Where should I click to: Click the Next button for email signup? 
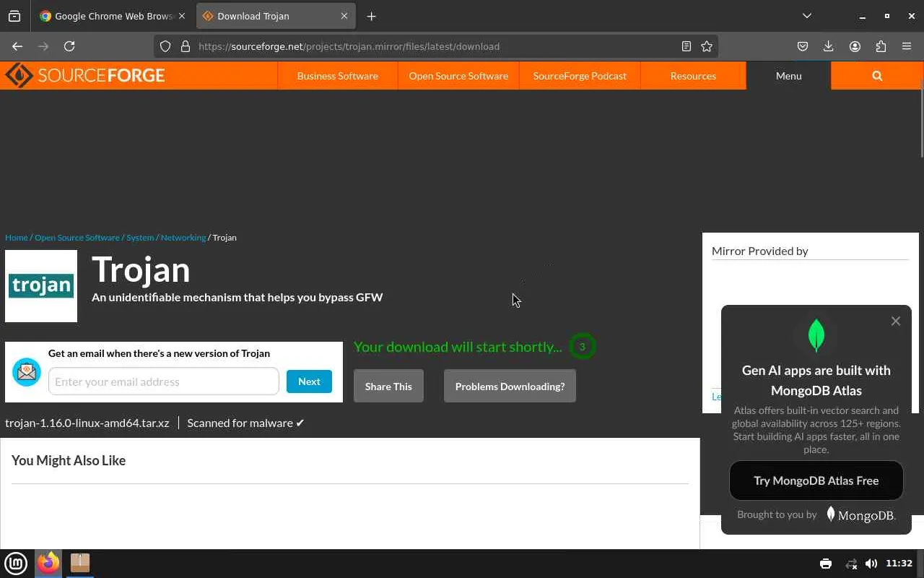(x=309, y=381)
